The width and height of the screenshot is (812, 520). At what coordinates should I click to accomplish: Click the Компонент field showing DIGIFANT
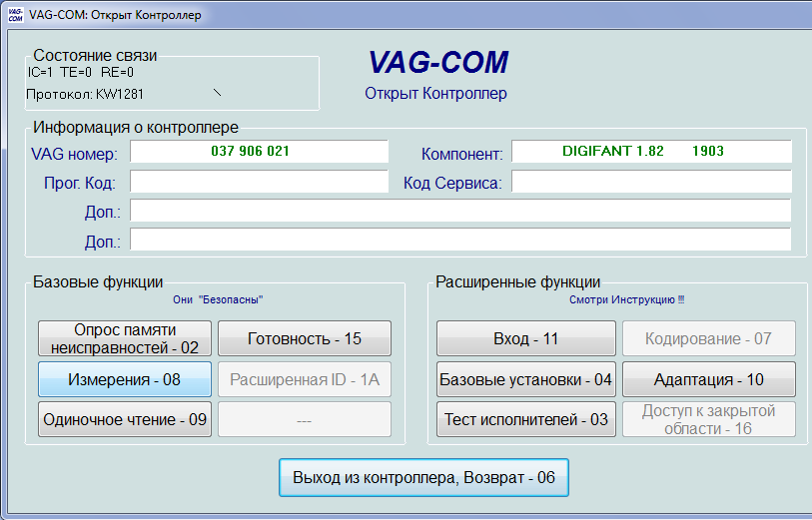[x=651, y=151]
